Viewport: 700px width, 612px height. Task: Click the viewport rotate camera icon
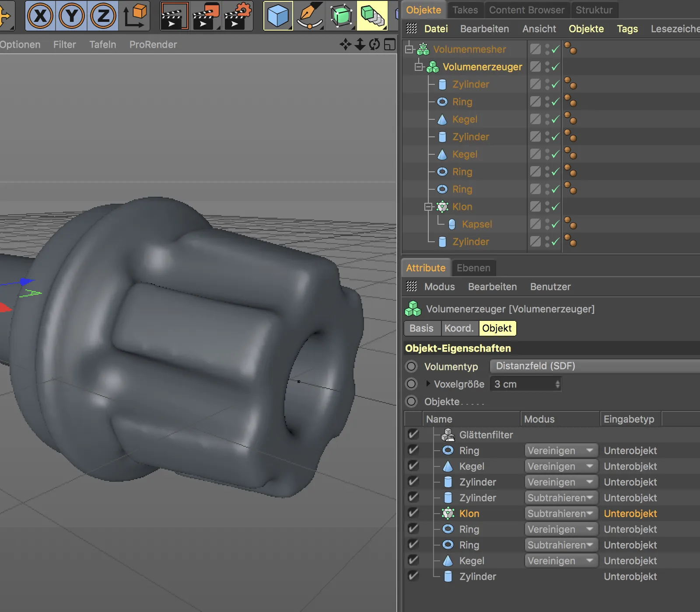click(x=374, y=44)
